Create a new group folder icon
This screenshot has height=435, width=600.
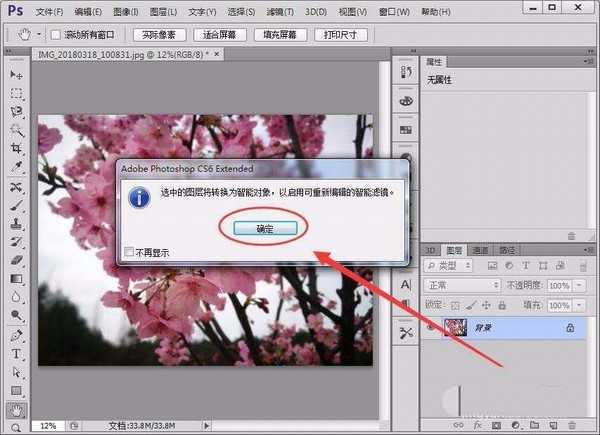click(x=535, y=425)
